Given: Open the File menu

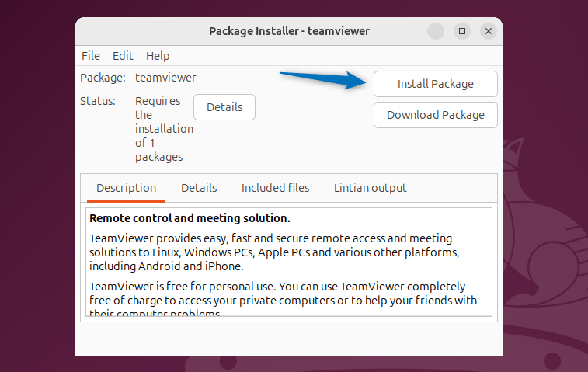Looking at the screenshot, I should (91, 56).
